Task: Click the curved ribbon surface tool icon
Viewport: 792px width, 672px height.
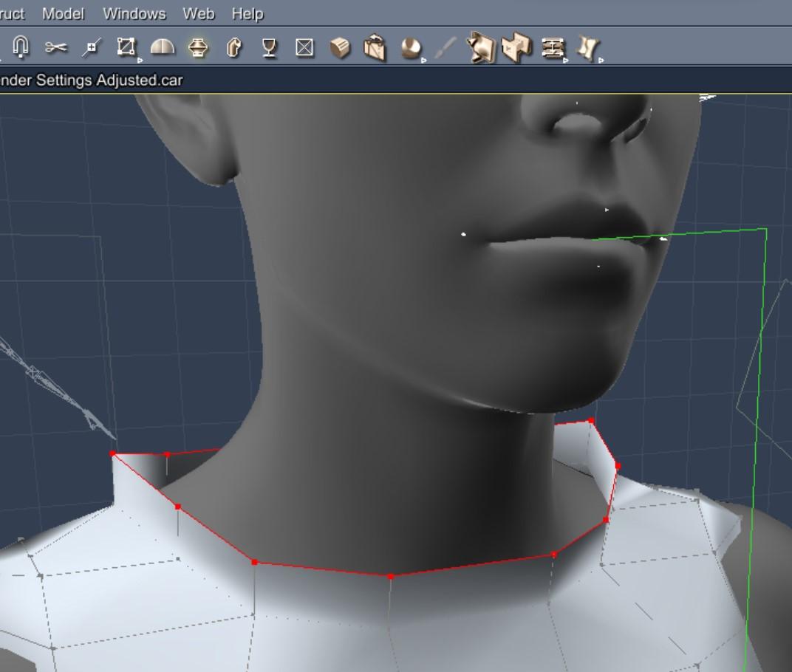Action: coord(588,48)
